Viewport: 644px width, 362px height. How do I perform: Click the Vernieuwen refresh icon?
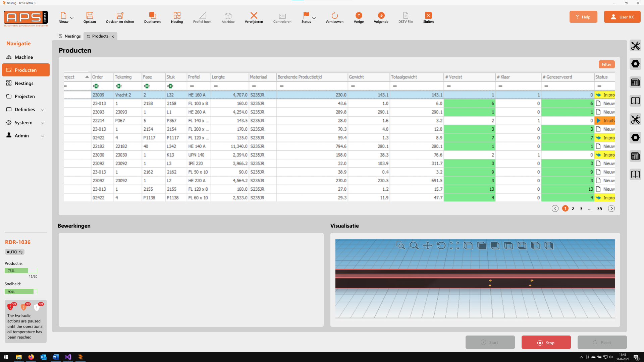(x=334, y=15)
